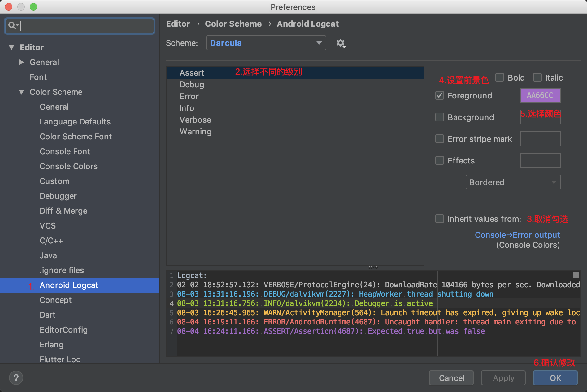
Task: Click Editor in the breadcrumb
Action: pyautogui.click(x=178, y=24)
